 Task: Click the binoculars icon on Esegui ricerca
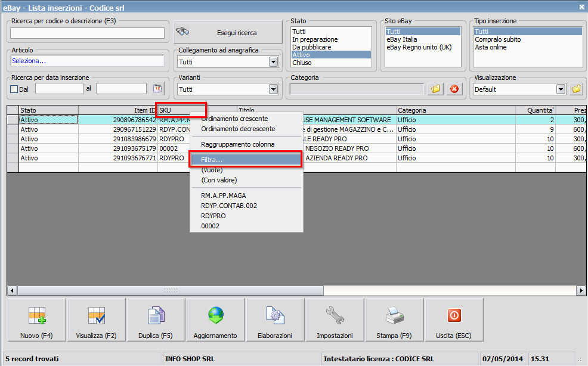coord(182,32)
